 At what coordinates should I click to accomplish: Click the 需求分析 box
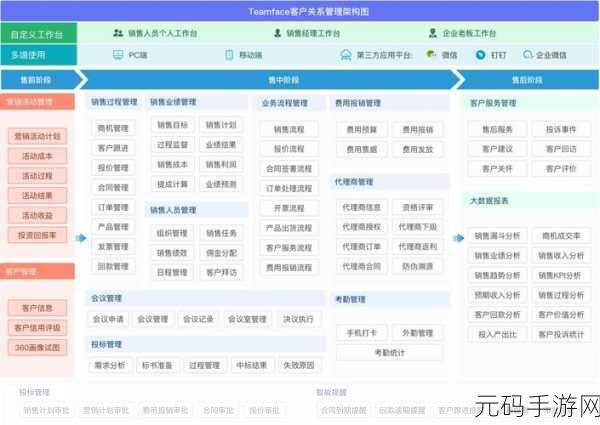tap(110, 365)
